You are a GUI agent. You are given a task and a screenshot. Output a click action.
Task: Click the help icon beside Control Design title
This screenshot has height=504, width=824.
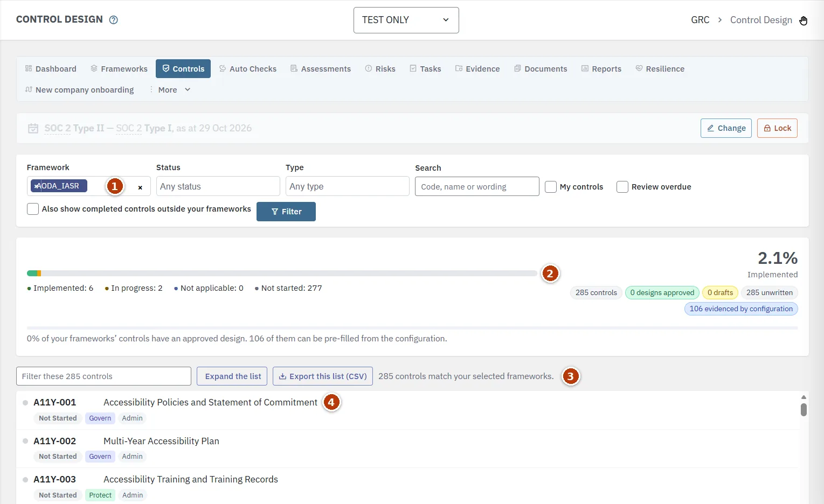(113, 20)
